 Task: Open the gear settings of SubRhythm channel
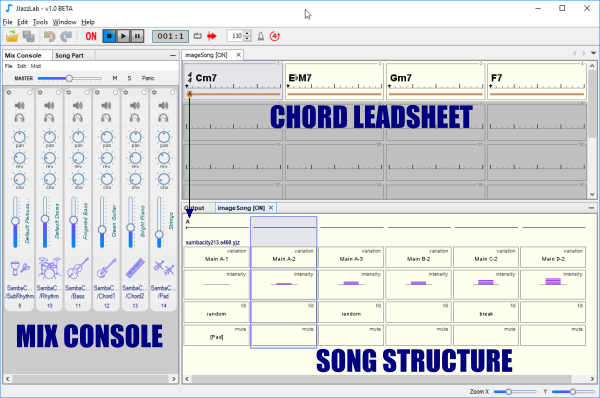(x=9, y=93)
